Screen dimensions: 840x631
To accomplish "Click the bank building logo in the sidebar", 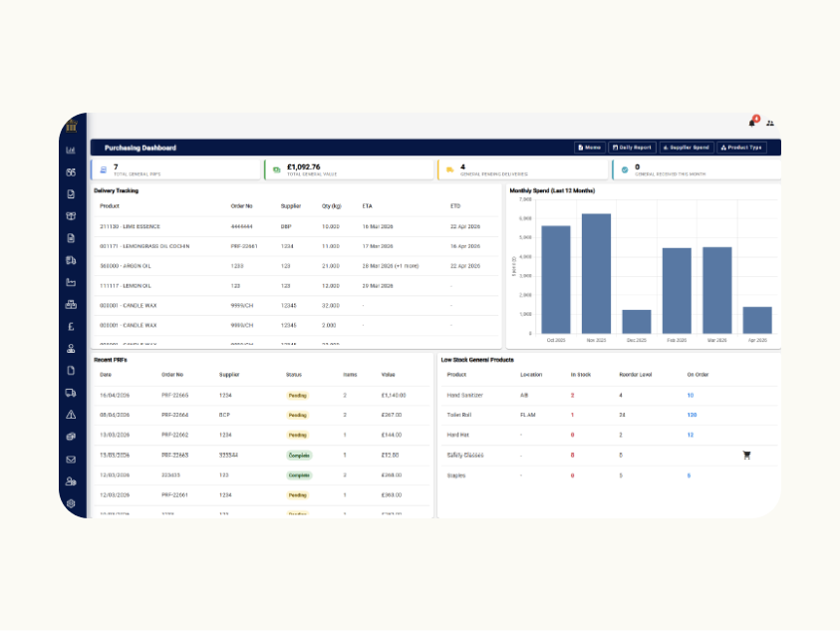I will click(72, 127).
